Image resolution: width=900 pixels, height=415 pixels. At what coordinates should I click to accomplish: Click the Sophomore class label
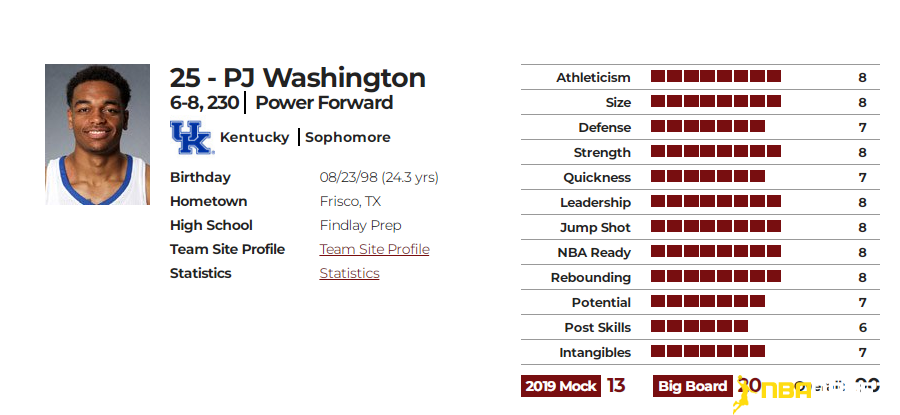(348, 138)
